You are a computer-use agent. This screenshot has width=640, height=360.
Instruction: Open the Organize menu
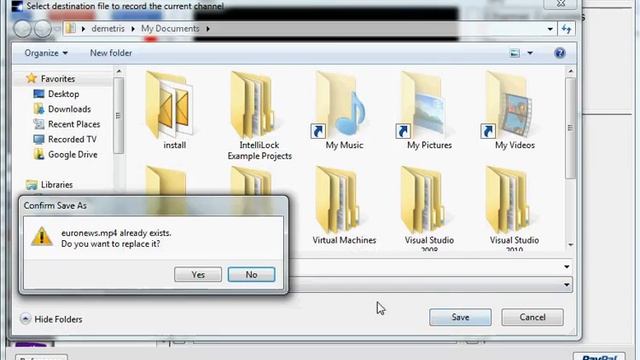click(x=46, y=53)
